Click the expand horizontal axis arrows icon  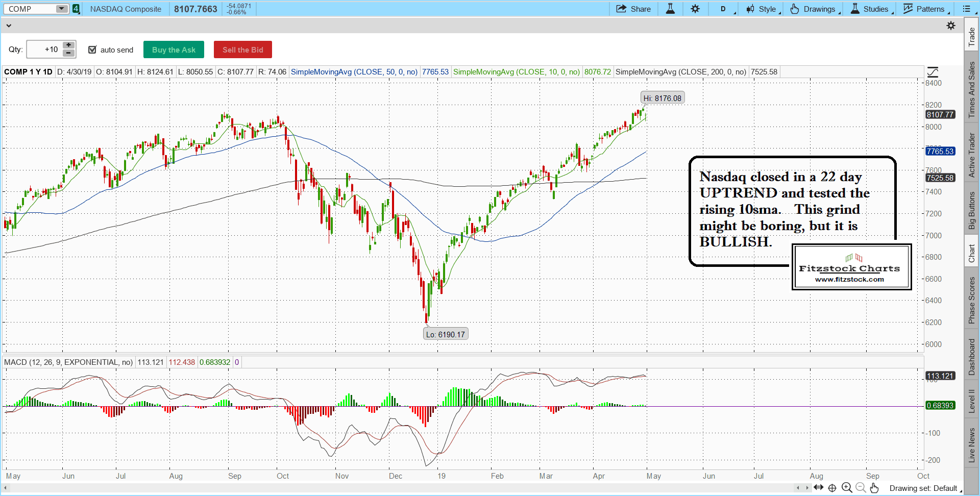coord(819,487)
